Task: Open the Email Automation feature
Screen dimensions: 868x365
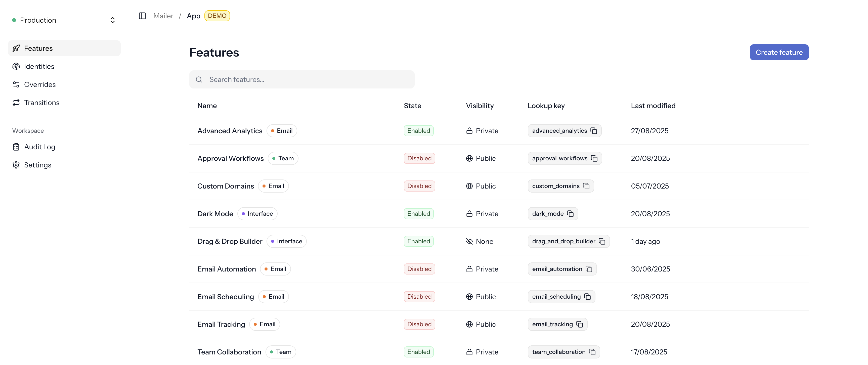Action: [x=227, y=269]
